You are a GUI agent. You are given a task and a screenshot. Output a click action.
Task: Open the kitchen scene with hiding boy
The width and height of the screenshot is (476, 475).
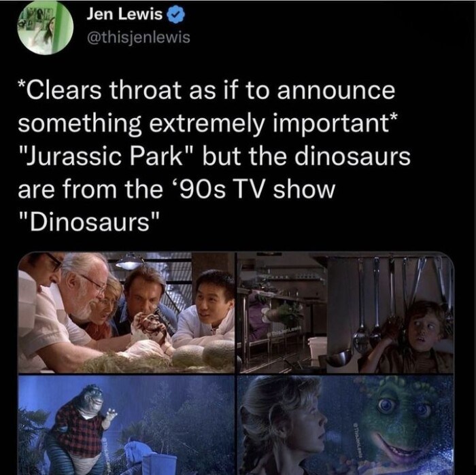(345, 313)
